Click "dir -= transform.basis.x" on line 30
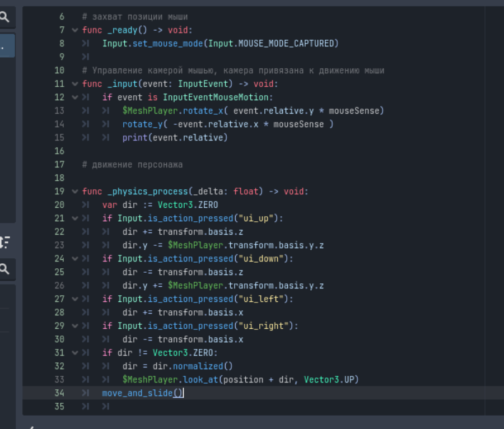This screenshot has height=429, width=504. [x=183, y=339]
